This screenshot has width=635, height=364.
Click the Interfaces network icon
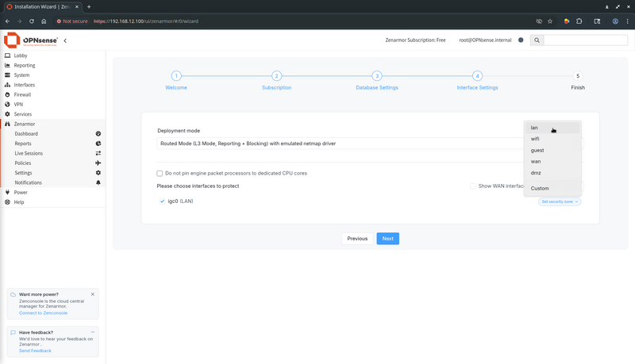[7, 85]
